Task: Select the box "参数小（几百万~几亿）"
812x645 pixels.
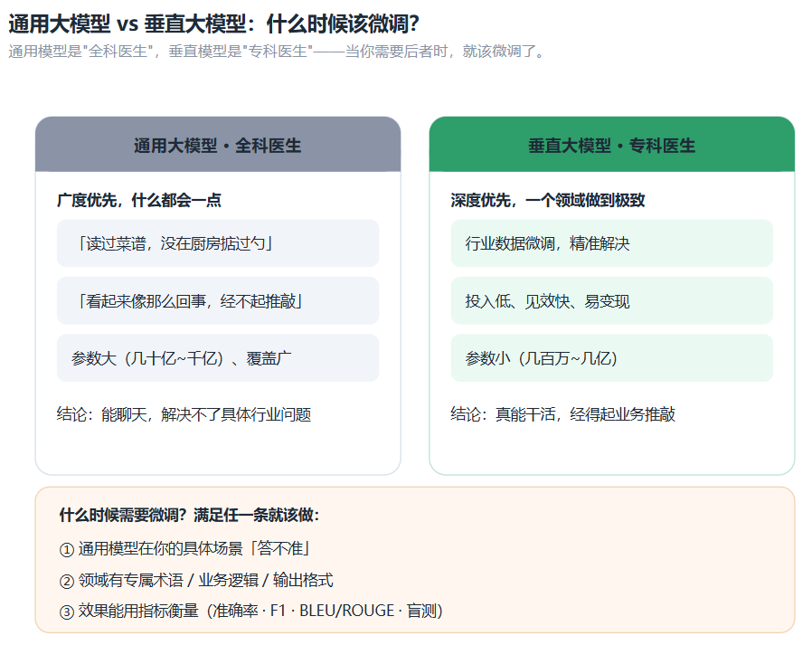Action: click(611, 358)
